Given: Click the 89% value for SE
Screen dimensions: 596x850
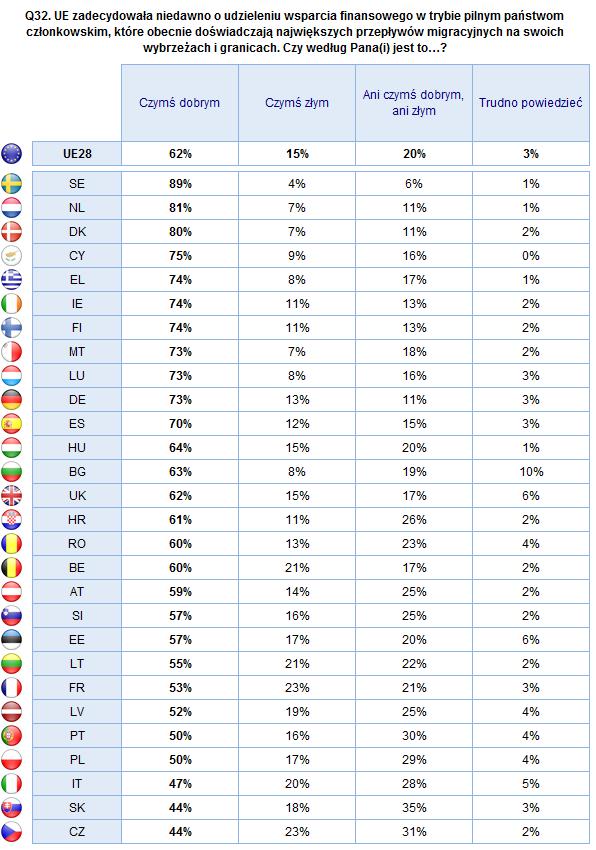Looking at the screenshot, I should tap(180, 184).
